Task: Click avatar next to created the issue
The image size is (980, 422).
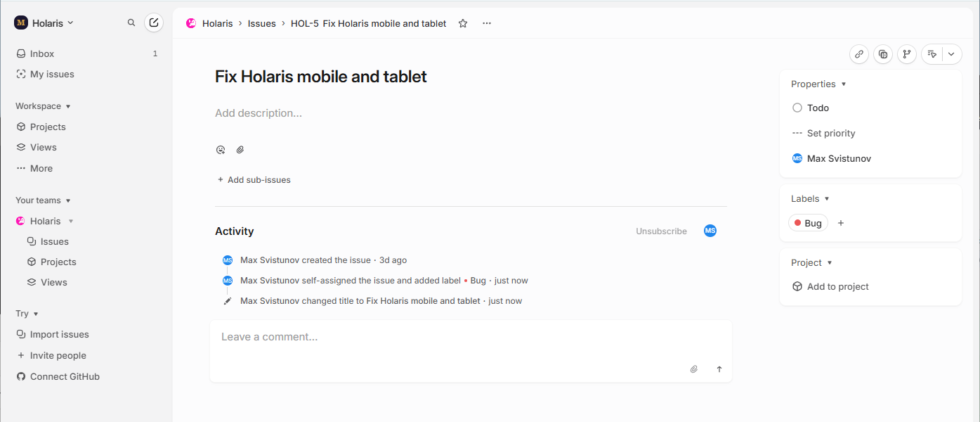Action: (228, 260)
